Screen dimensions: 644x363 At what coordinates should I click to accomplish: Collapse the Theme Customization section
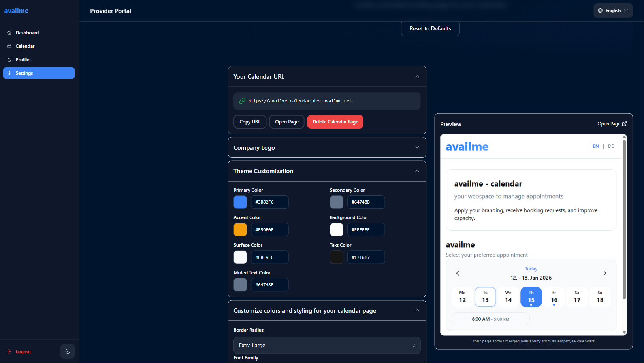point(417,171)
